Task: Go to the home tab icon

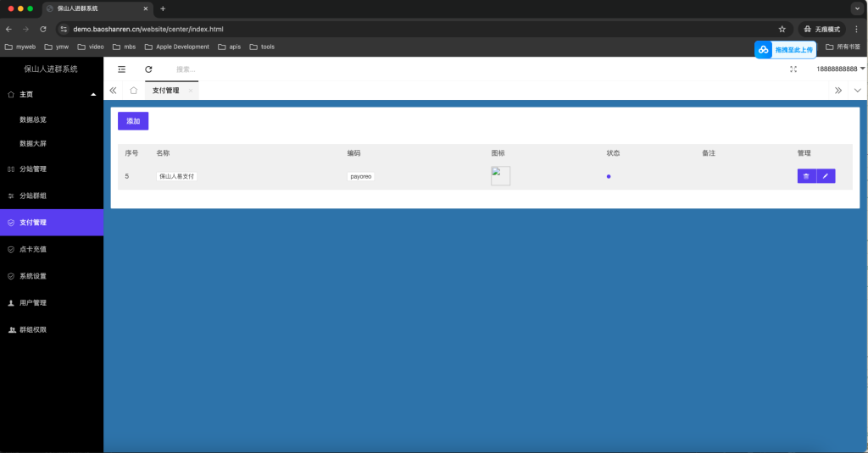Action: (133, 90)
